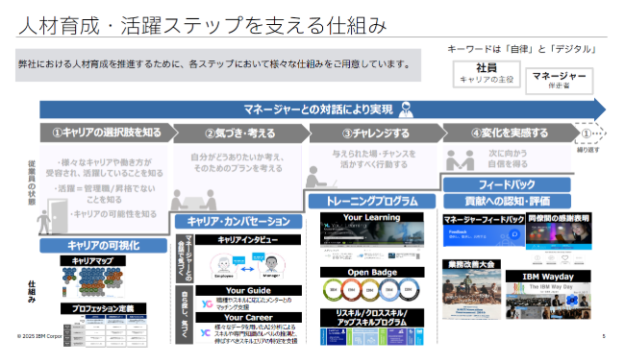
Task: Click the handshake people icon beside 次に向かう
Action: click(460, 160)
